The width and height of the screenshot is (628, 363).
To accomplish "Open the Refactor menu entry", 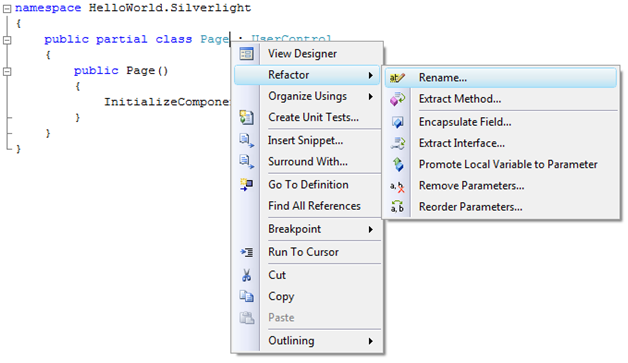I will pyautogui.click(x=307, y=75).
